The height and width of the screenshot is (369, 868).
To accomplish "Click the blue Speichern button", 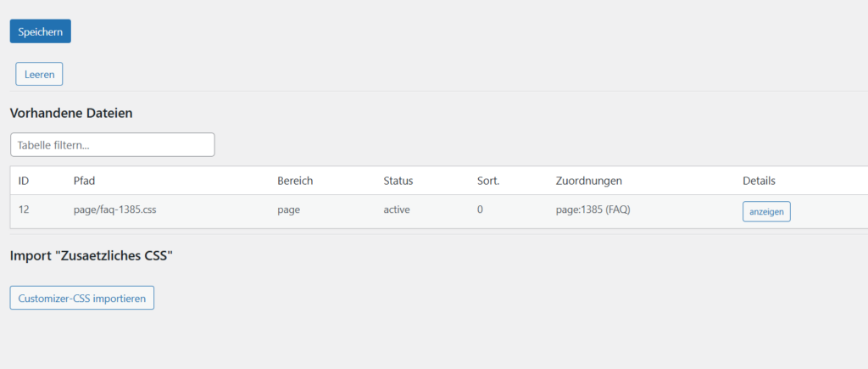I will pos(40,31).
